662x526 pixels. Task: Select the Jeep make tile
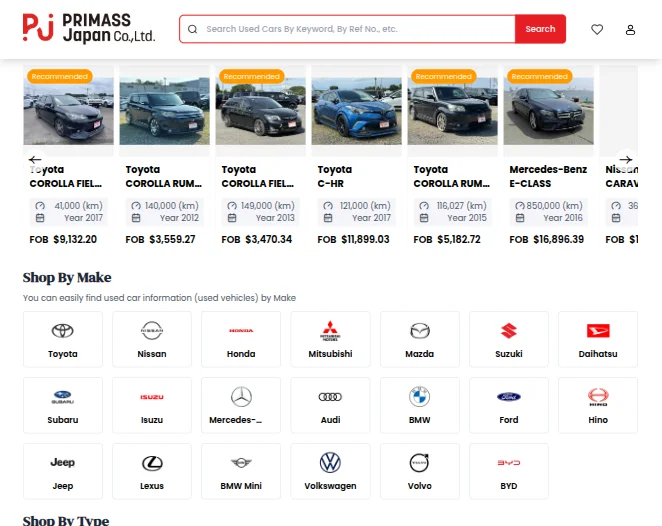(x=62, y=471)
